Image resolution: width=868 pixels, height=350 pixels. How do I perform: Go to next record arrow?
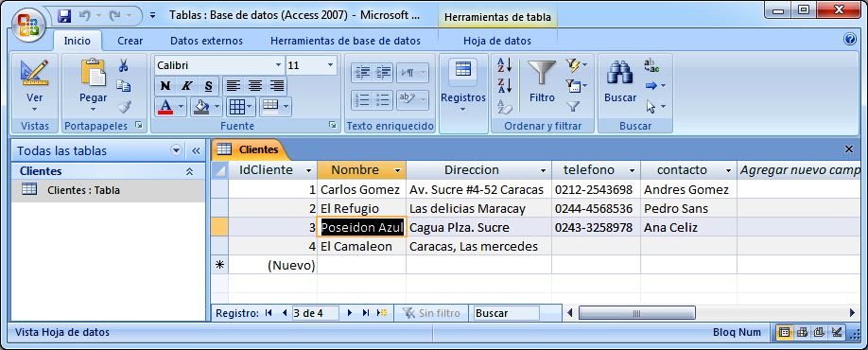point(350,313)
